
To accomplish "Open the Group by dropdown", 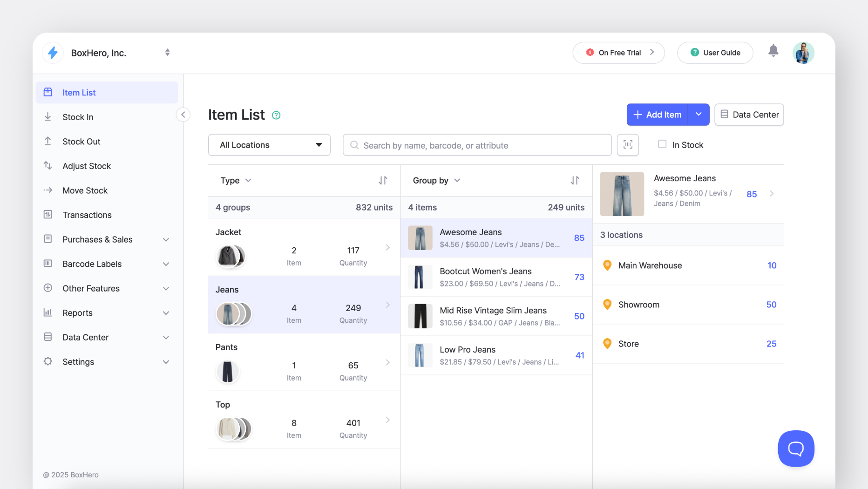I will [436, 180].
